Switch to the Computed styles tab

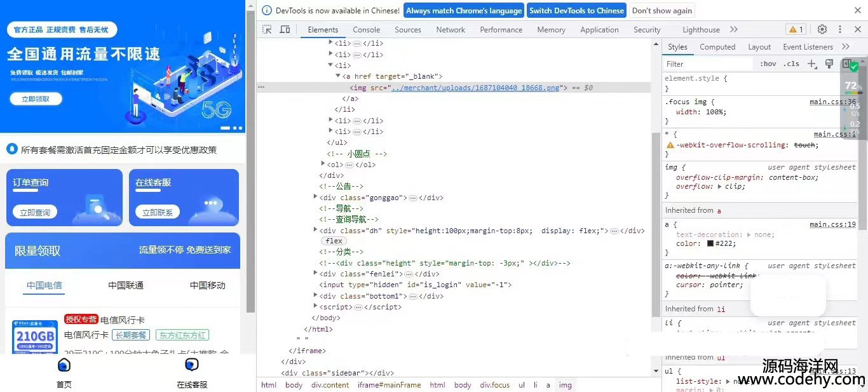[717, 46]
